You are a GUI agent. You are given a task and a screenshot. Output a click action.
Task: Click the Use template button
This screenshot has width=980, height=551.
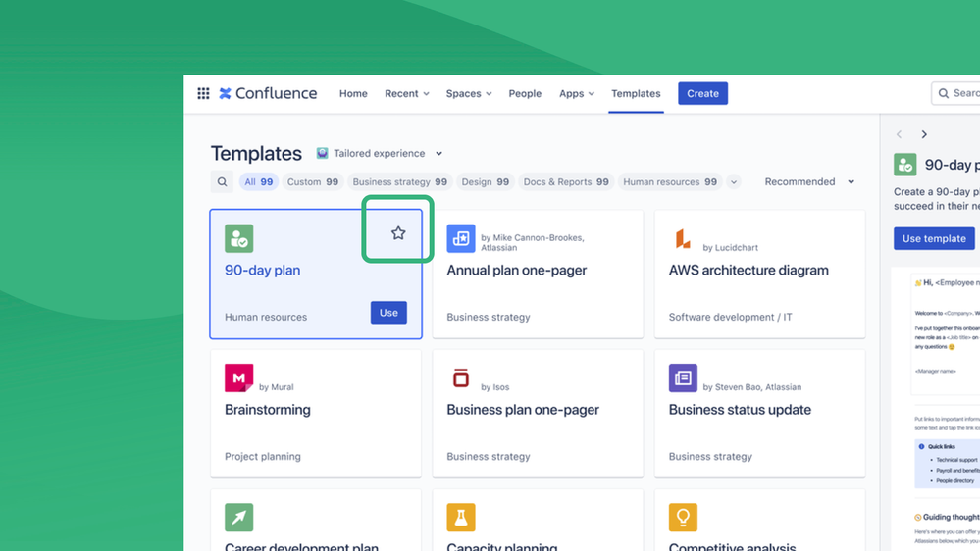click(x=934, y=238)
